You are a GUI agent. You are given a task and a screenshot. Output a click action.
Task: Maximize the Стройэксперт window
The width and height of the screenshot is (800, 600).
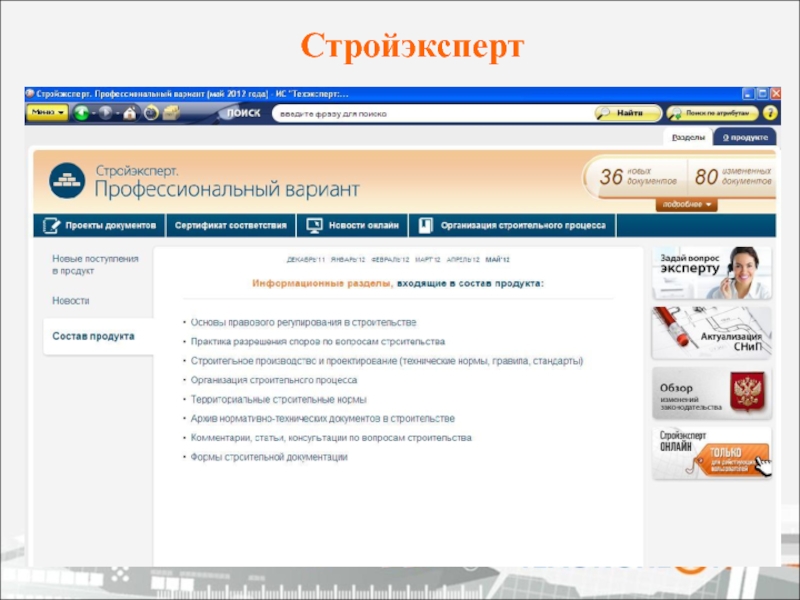[762, 94]
